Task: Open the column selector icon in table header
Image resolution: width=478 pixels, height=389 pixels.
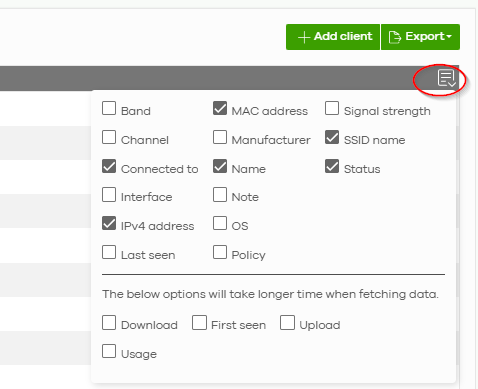Action: [x=446, y=79]
